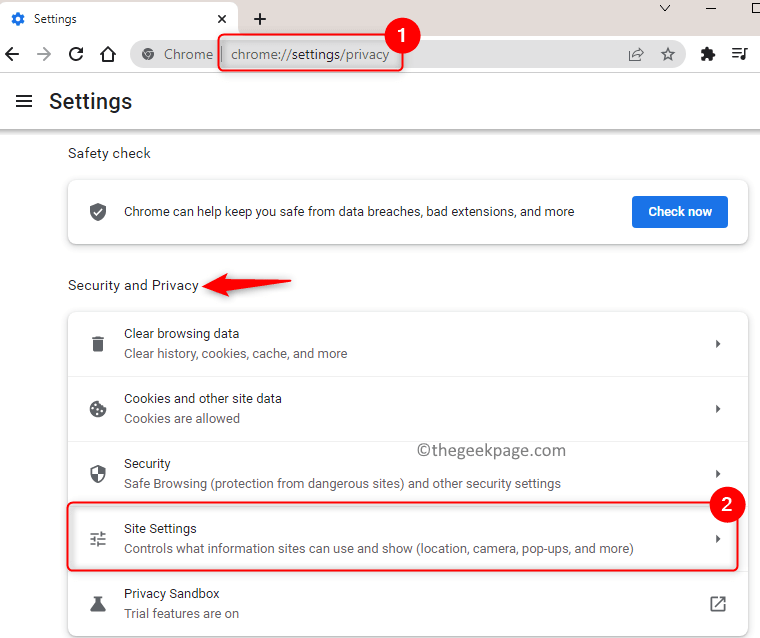Click 'Clear history, cookies, cache, and more'
The width and height of the screenshot is (760, 638).
click(236, 353)
